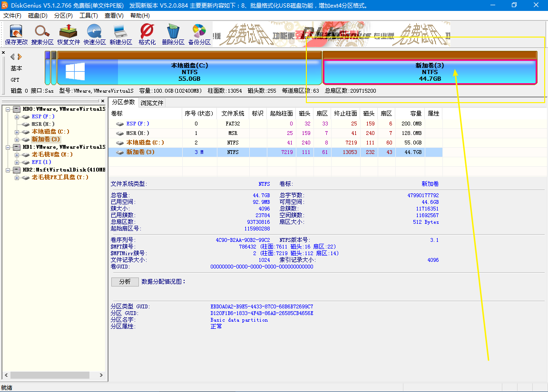Go to the previous disk with the left arrow
Screen dimensions: 548x392
pos(12,57)
